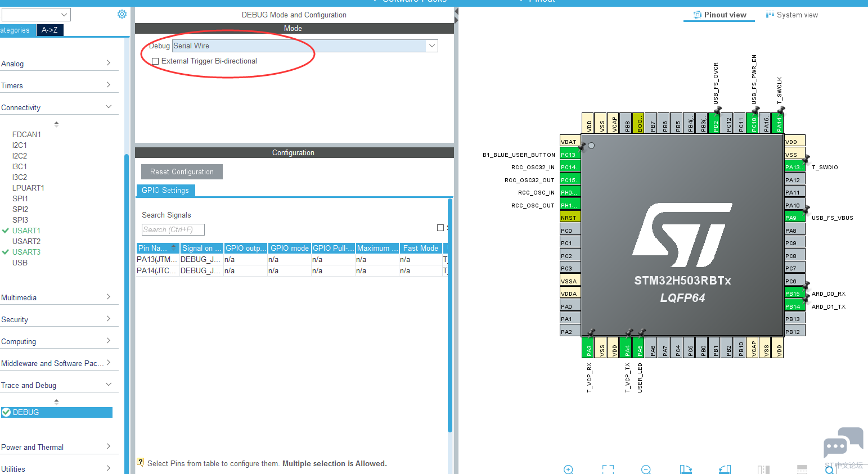Rotate the chip counter-clockwise
The width and height of the screenshot is (868, 474).
725,470
